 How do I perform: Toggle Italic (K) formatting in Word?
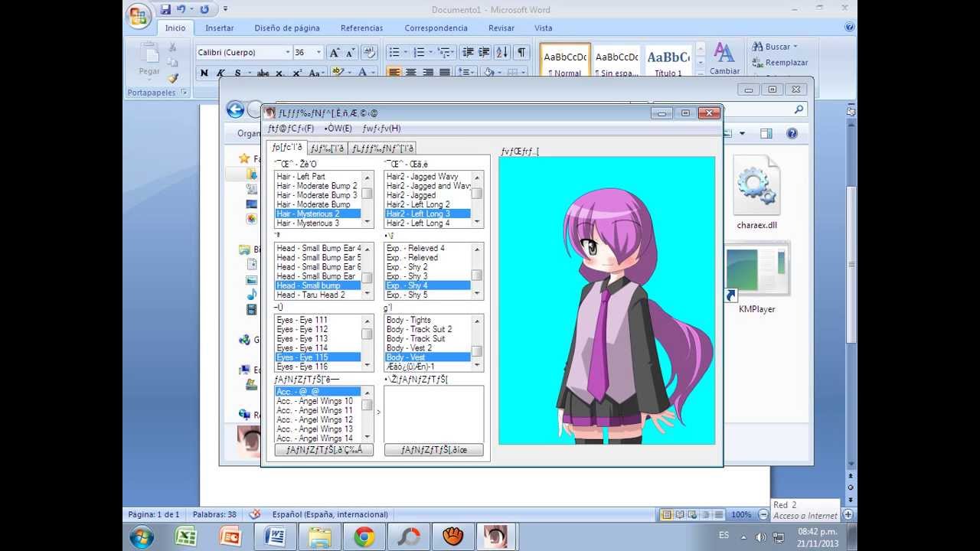[221, 73]
